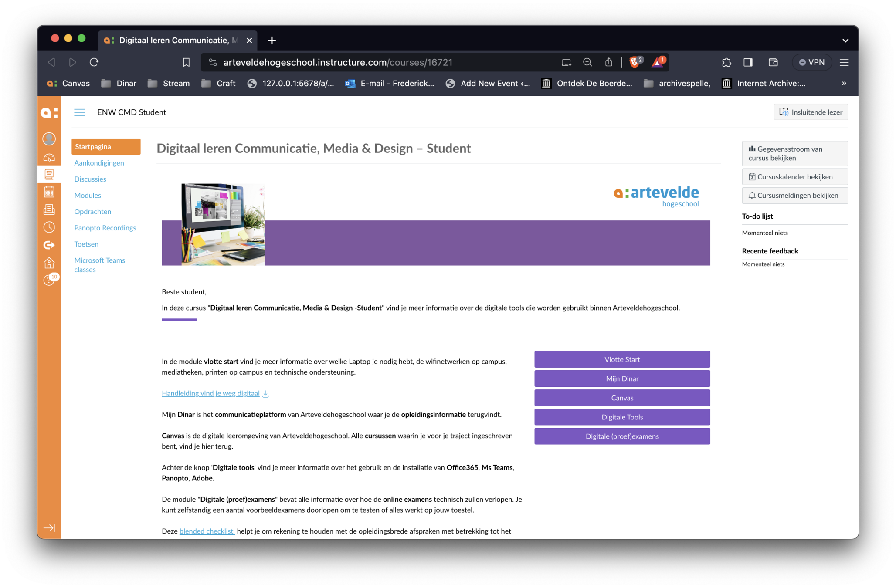Open History clock icon in sidebar
Viewport: 896px width, 588px height.
tap(49, 227)
